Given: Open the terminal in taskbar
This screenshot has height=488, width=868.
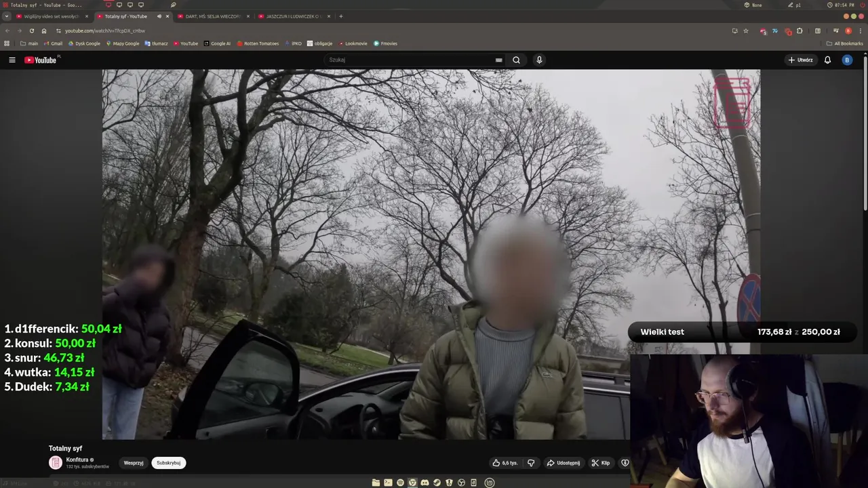Looking at the screenshot, I should (388, 483).
